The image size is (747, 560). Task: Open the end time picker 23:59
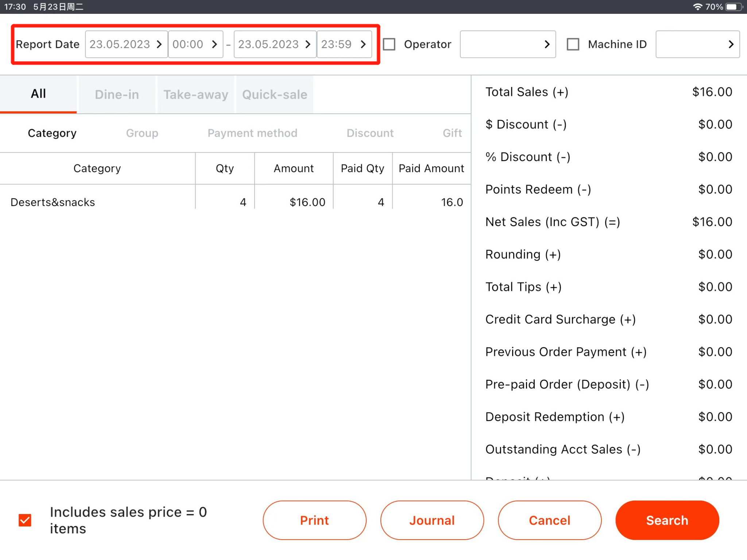[344, 44]
